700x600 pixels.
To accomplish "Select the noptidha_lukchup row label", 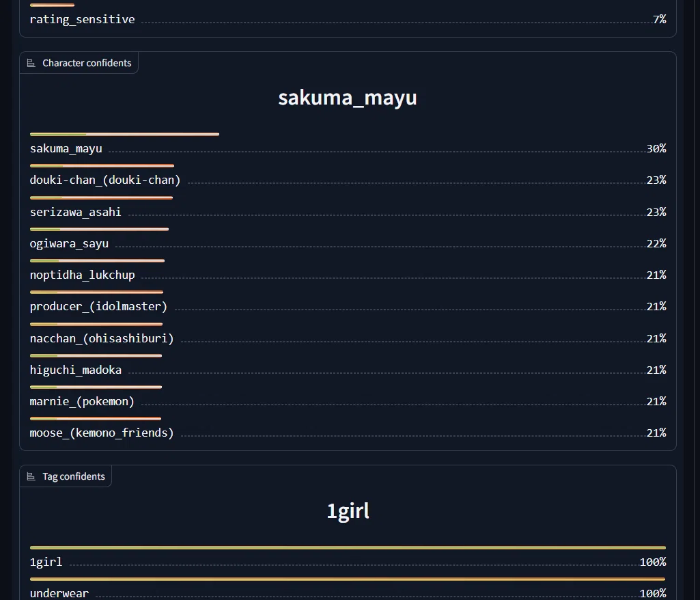I will [82, 275].
